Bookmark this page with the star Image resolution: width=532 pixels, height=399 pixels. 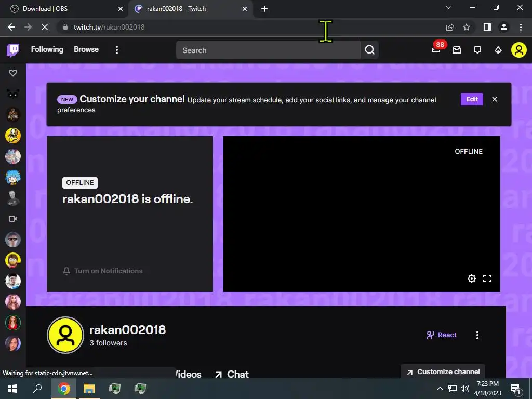pos(467,27)
